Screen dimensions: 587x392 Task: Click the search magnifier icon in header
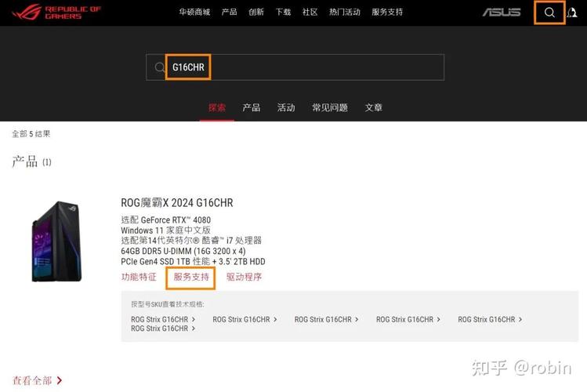click(549, 13)
